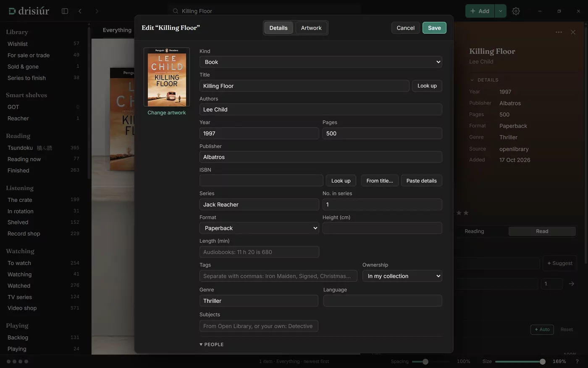Focus the Title input field

(x=304, y=86)
